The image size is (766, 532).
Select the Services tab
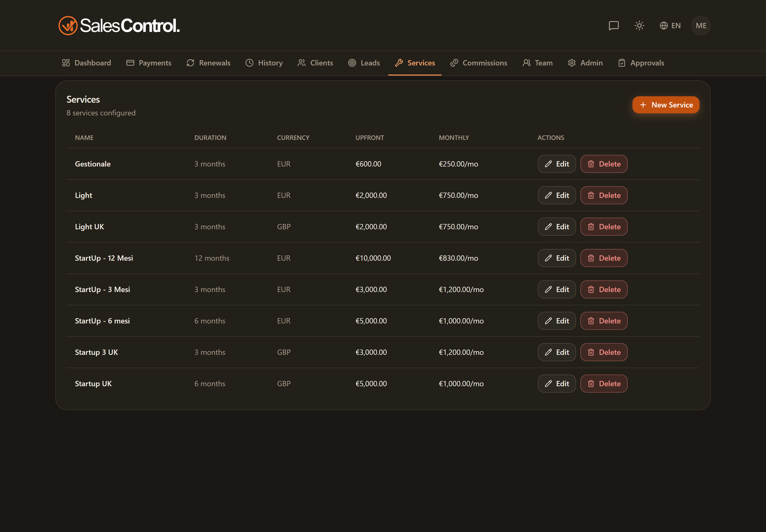[415, 63]
